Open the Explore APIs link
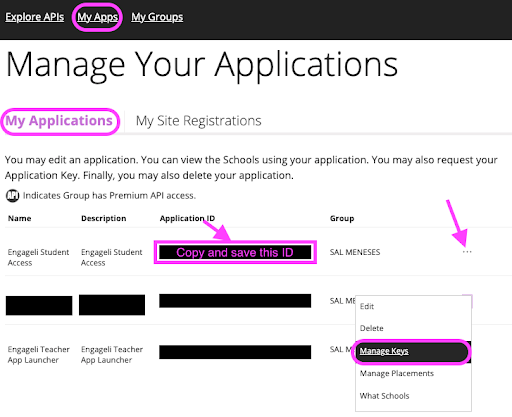The height and width of the screenshot is (417, 512). coord(34,17)
